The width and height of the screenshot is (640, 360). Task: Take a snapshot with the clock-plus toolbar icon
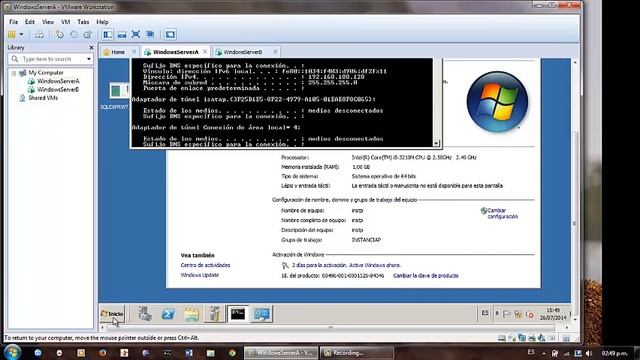click(x=60, y=35)
